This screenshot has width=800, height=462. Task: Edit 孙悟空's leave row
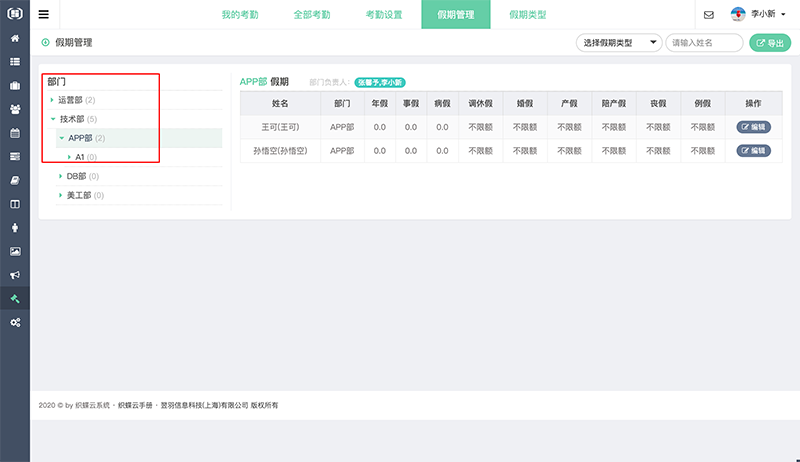[753, 150]
